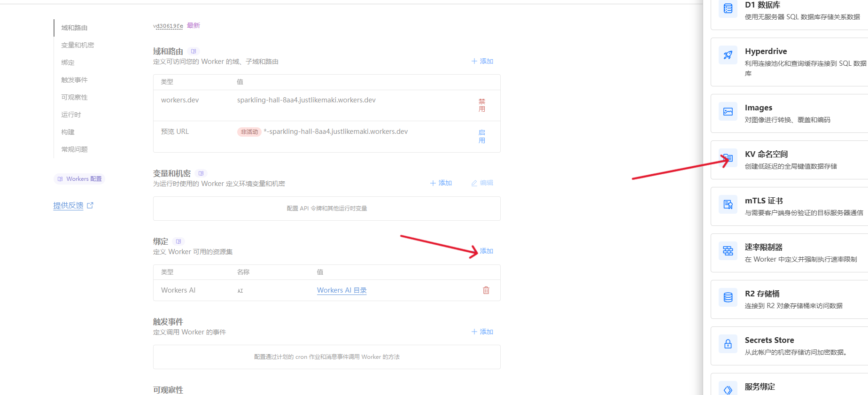Viewport: 868px width, 395px height.
Task: Open the 域和路由 sidebar section
Action: click(74, 28)
